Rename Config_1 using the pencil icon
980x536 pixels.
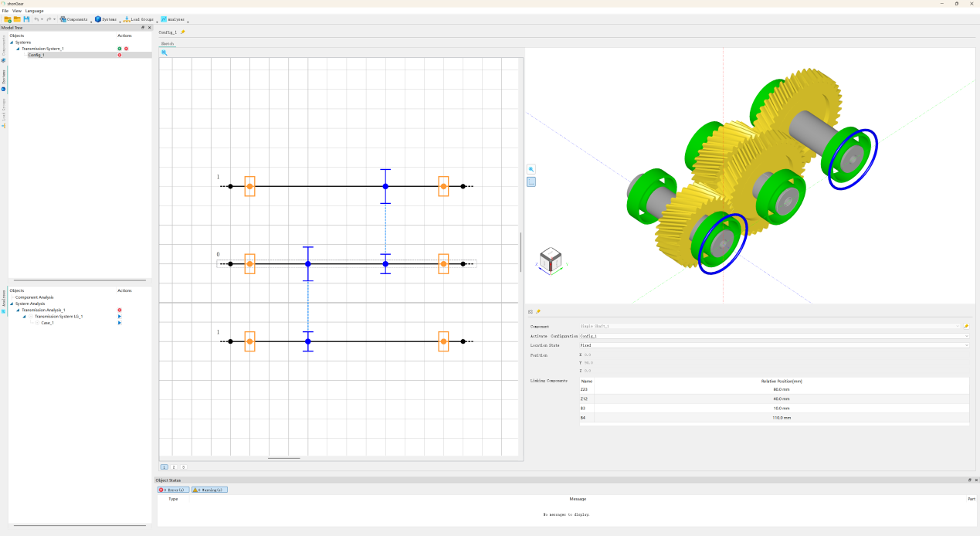(183, 32)
